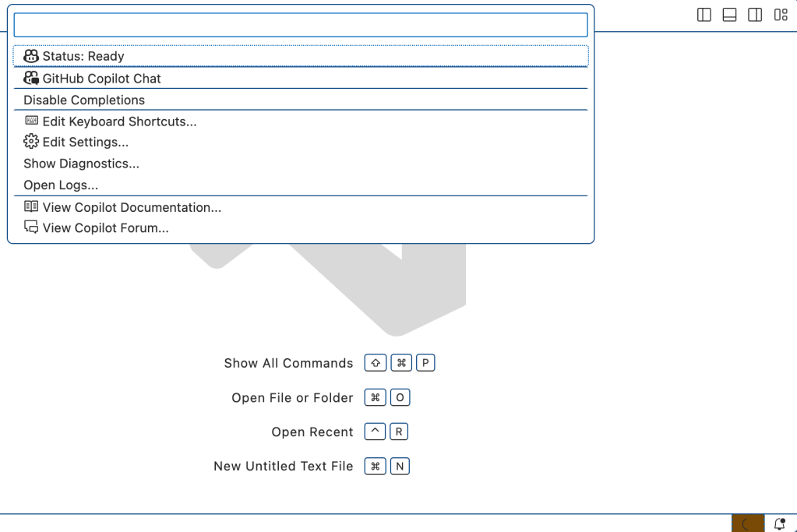Toggle the Secondary Side Bar layout icon
Viewport: 797px width, 532px height.
[x=754, y=14]
